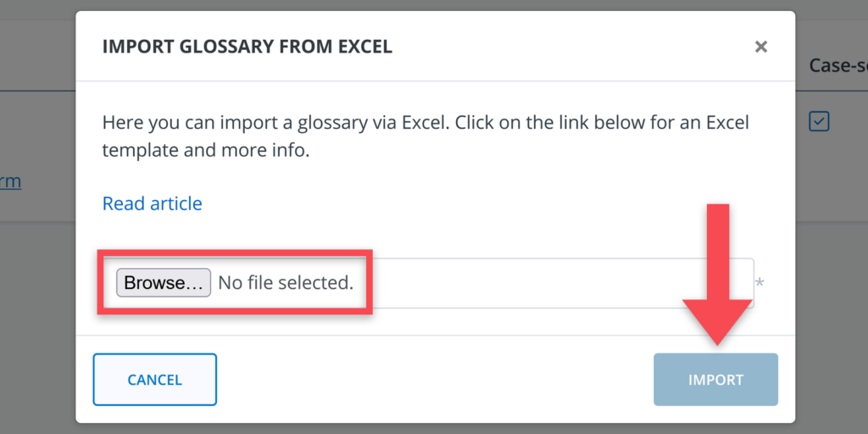This screenshot has height=434, width=868.
Task: Click the red arrow pointing at Import
Action: point(717,280)
